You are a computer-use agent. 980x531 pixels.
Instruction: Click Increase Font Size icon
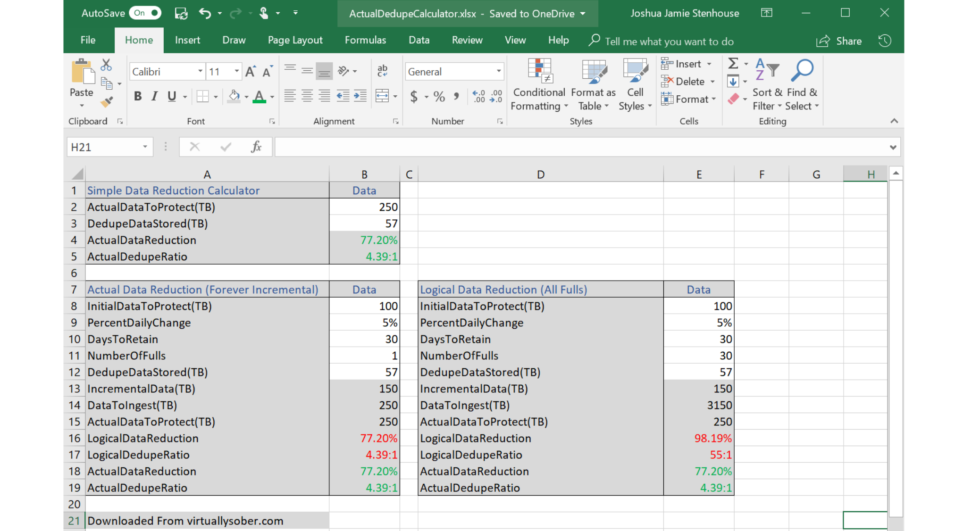click(251, 72)
